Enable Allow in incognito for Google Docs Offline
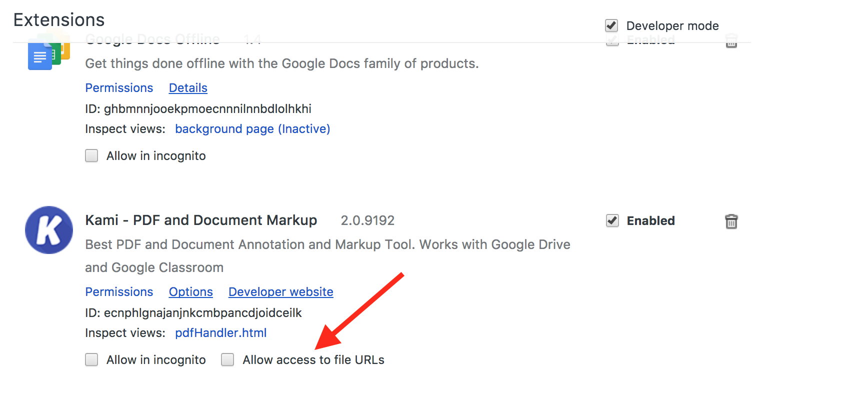Screen dimensions: 868x404 [91, 155]
